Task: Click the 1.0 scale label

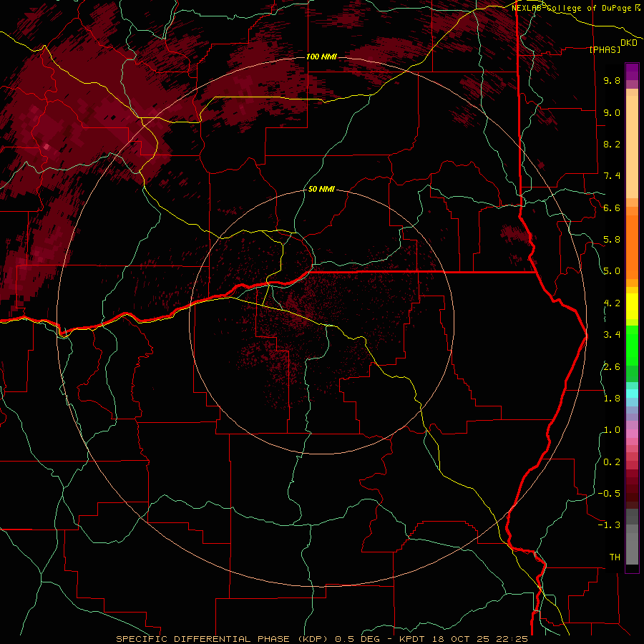Action: [x=612, y=430]
